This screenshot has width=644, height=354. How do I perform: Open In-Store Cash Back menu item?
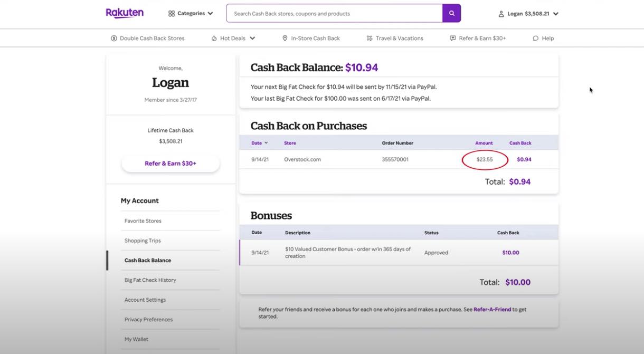(316, 38)
